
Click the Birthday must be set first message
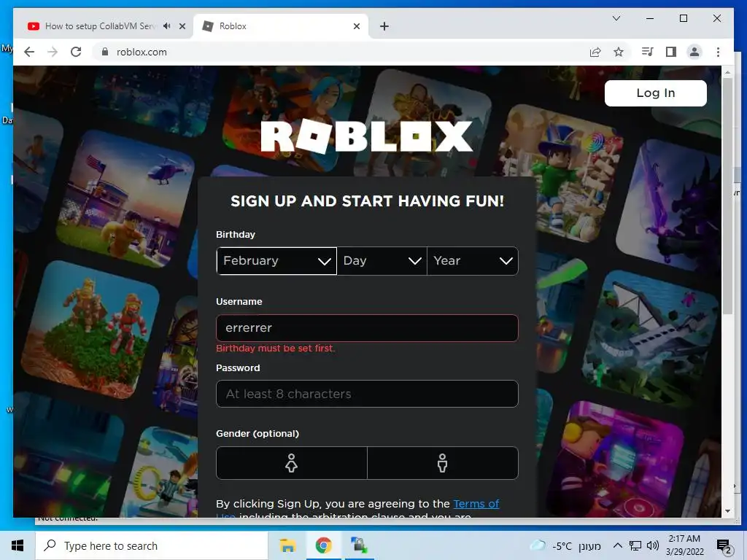pyautogui.click(x=275, y=348)
